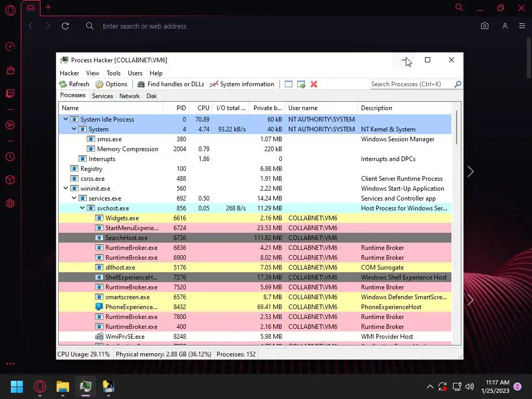
Task: Open Find handles or DLLs
Action: [x=171, y=84]
